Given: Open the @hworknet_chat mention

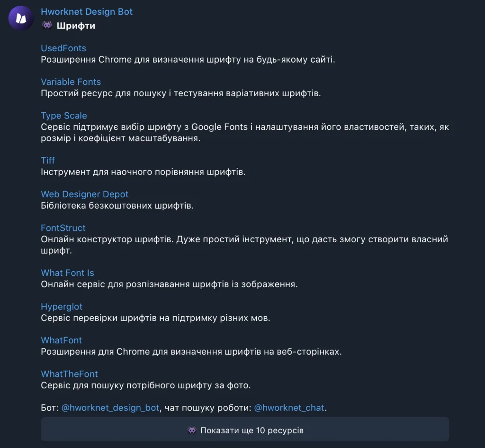Looking at the screenshot, I should (289, 408).
